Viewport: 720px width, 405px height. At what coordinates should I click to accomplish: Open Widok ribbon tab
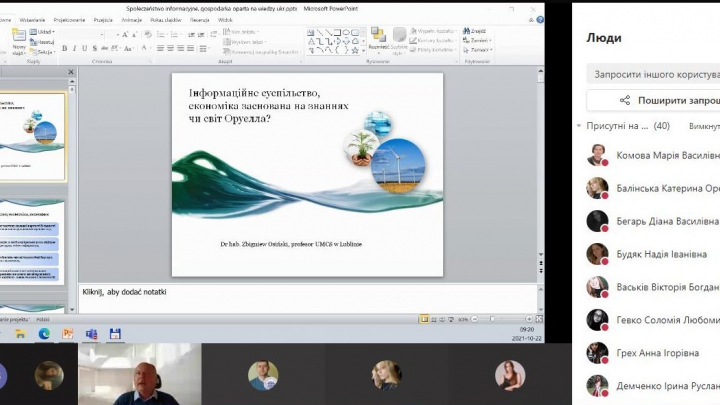click(x=225, y=20)
